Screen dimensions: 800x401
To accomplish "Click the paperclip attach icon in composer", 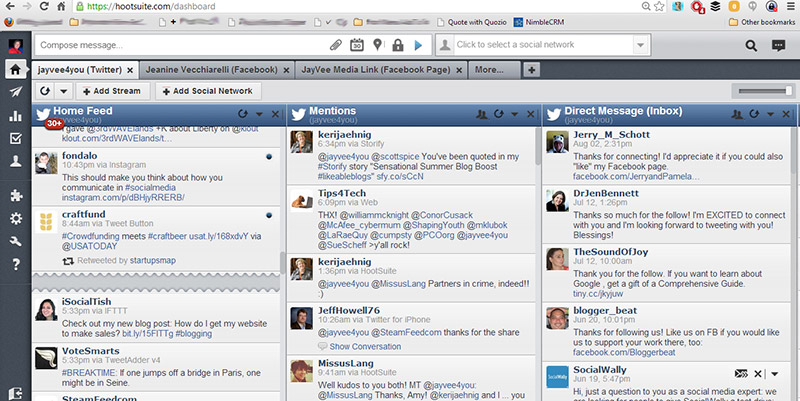I will [x=336, y=45].
